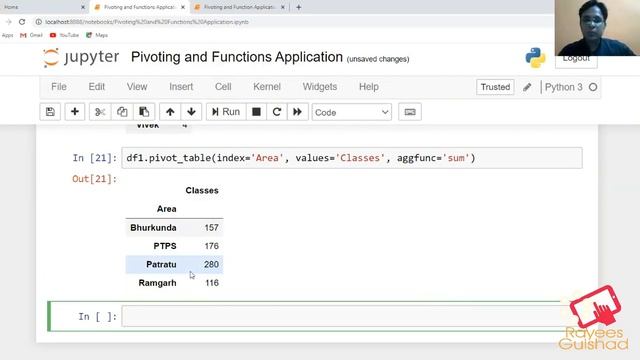
Task: Click the Jupyter logo
Action: tap(81, 58)
